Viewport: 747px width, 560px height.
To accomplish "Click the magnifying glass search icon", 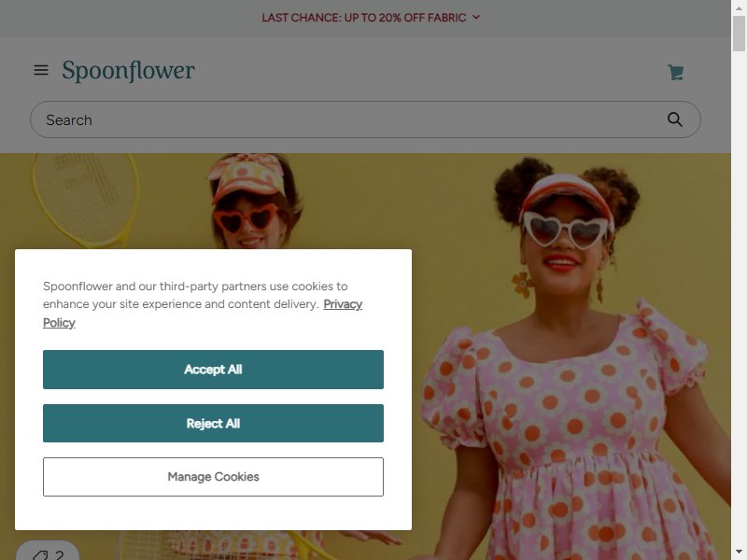I will 674,119.
